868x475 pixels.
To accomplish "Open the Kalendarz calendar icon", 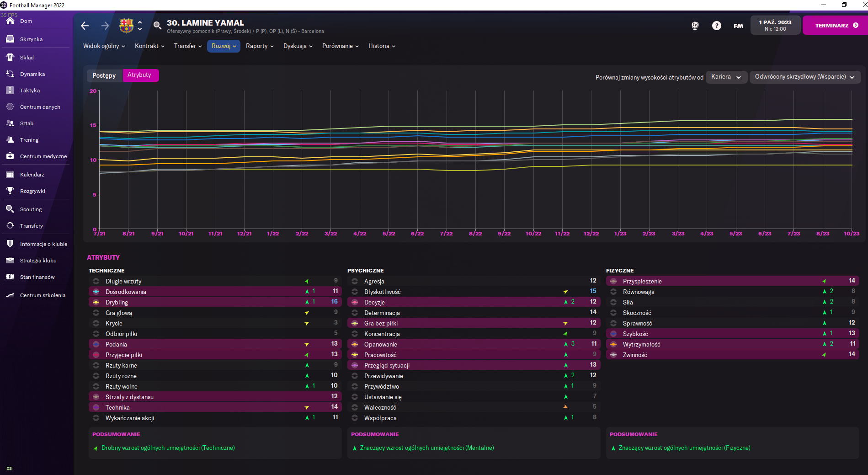I will pyautogui.click(x=10, y=175).
